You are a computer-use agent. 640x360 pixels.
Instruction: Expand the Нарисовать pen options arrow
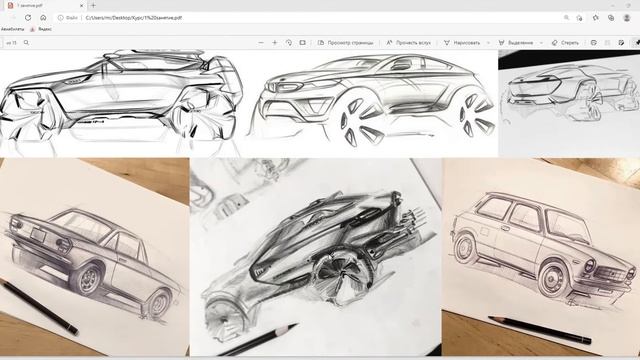(x=488, y=42)
